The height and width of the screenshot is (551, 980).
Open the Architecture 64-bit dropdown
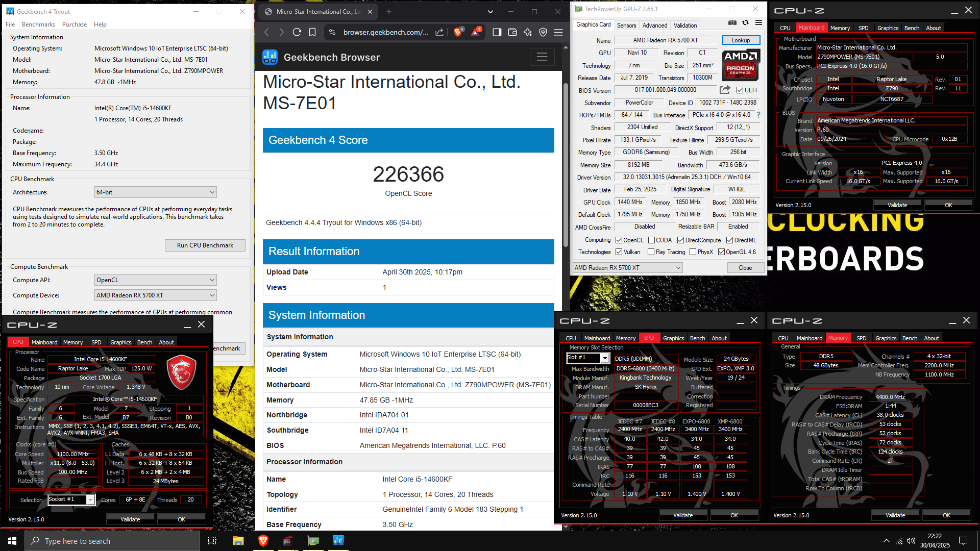tap(156, 192)
